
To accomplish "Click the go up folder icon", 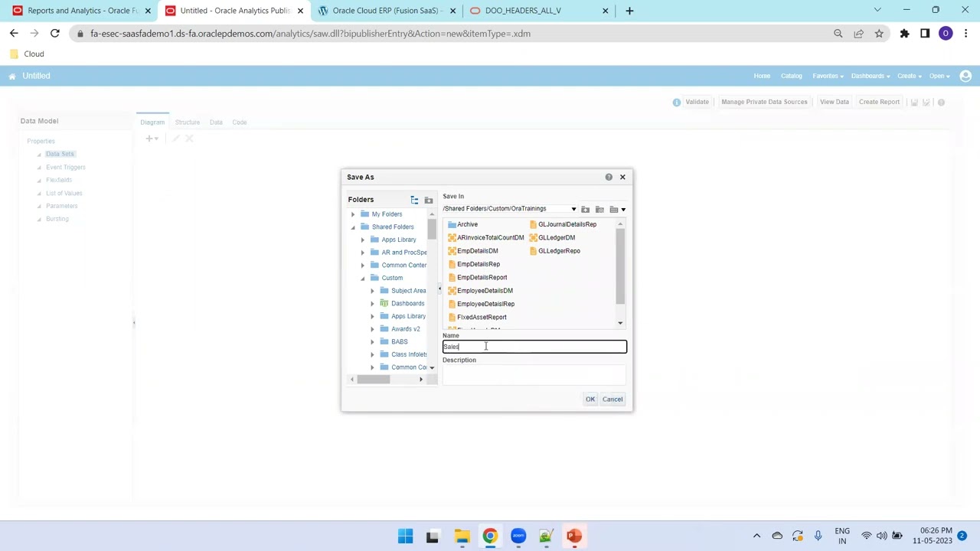I will [x=586, y=209].
